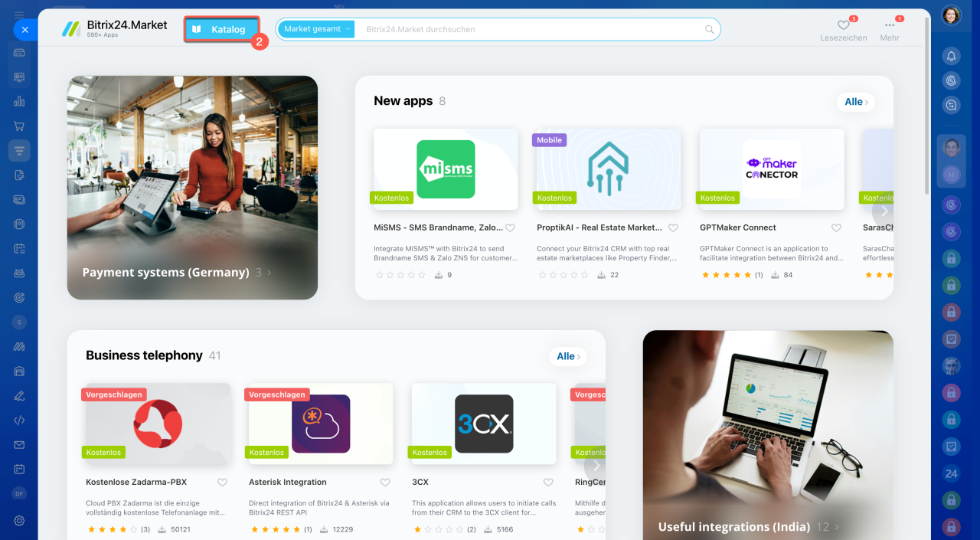
Task: Click the Mobile badge on ProptikAI card
Action: [549, 140]
